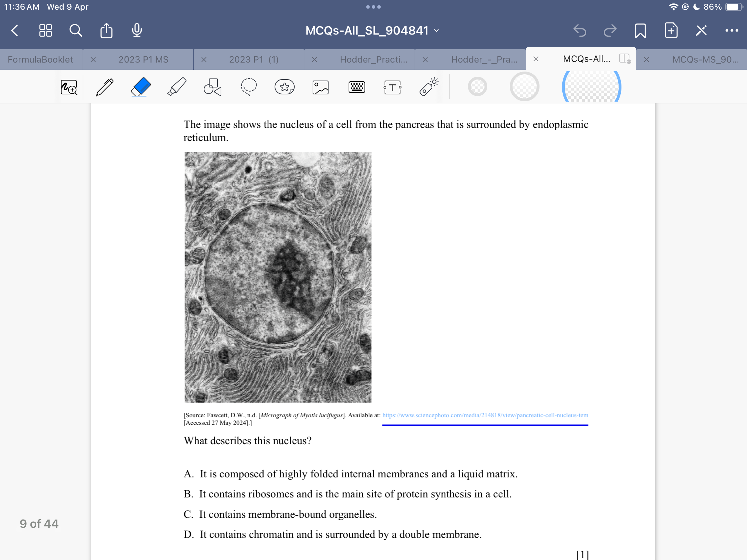Viewport: 747px width, 560px height.
Task: Redo the last action
Action: tap(610, 30)
